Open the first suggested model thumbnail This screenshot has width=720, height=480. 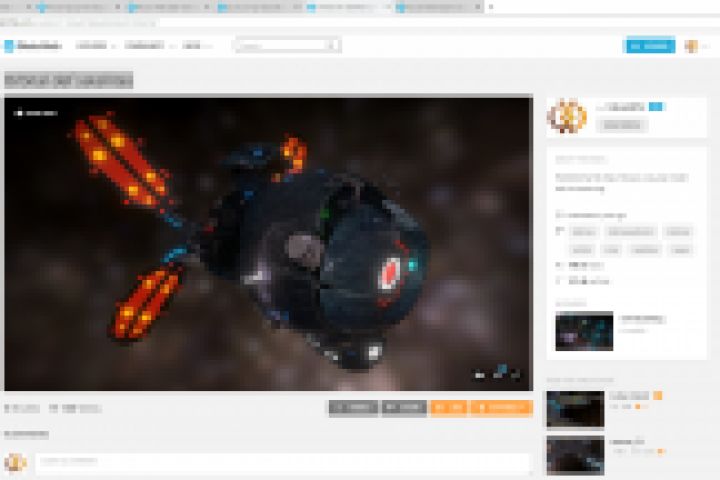pyautogui.click(x=575, y=409)
